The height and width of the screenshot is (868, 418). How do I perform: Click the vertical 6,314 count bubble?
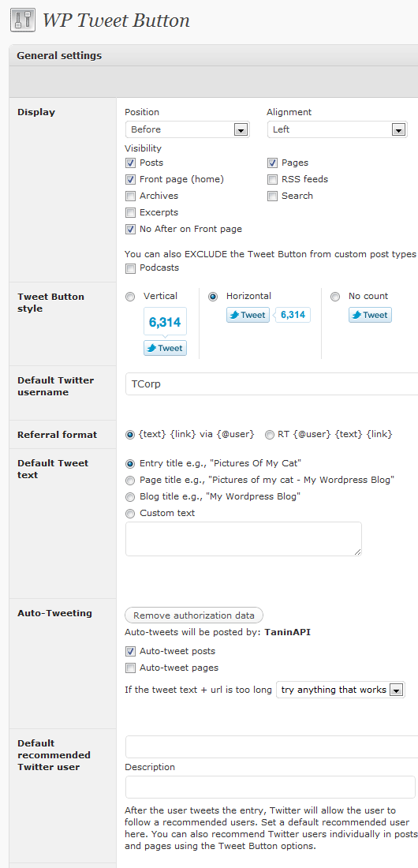click(165, 322)
